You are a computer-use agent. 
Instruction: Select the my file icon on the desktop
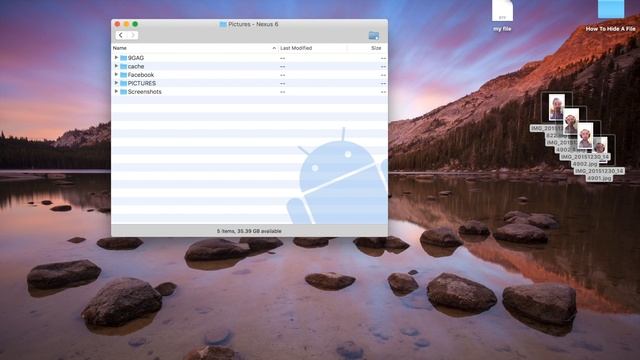pyautogui.click(x=502, y=11)
